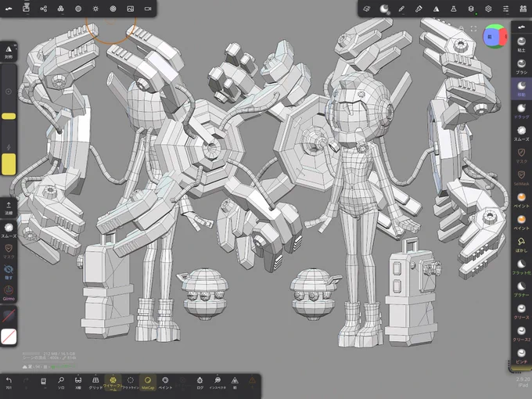
Task: Select the ドラッグ drag tool
Action: point(522,111)
